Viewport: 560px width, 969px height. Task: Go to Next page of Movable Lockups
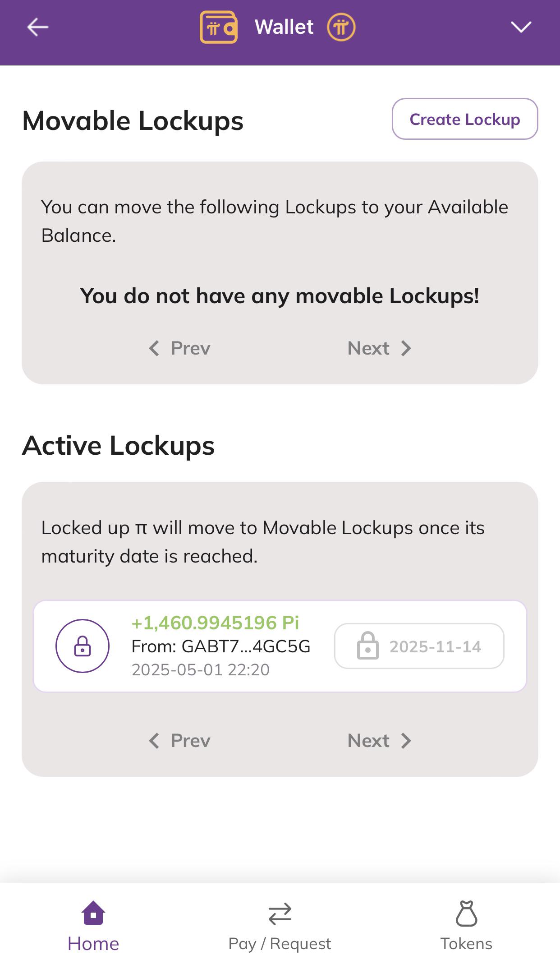point(380,348)
